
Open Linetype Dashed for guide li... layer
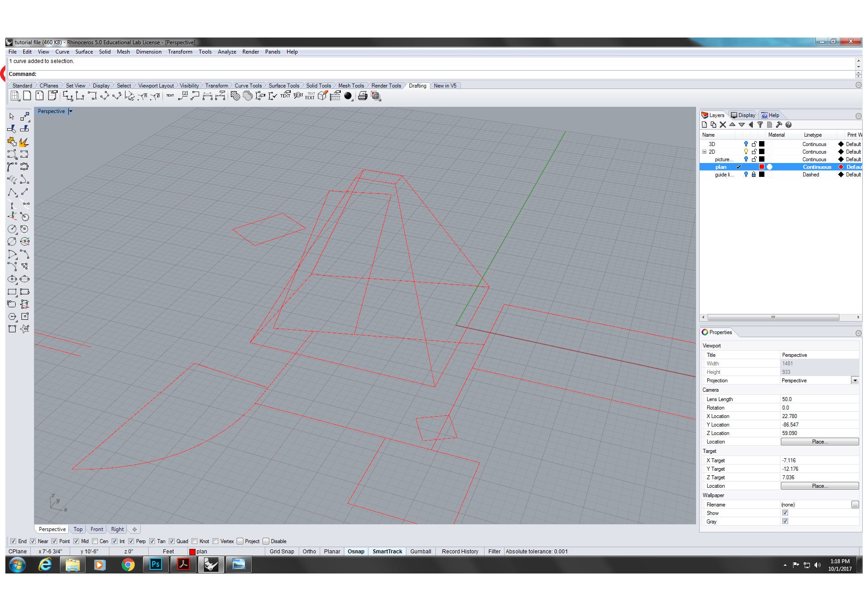point(811,174)
